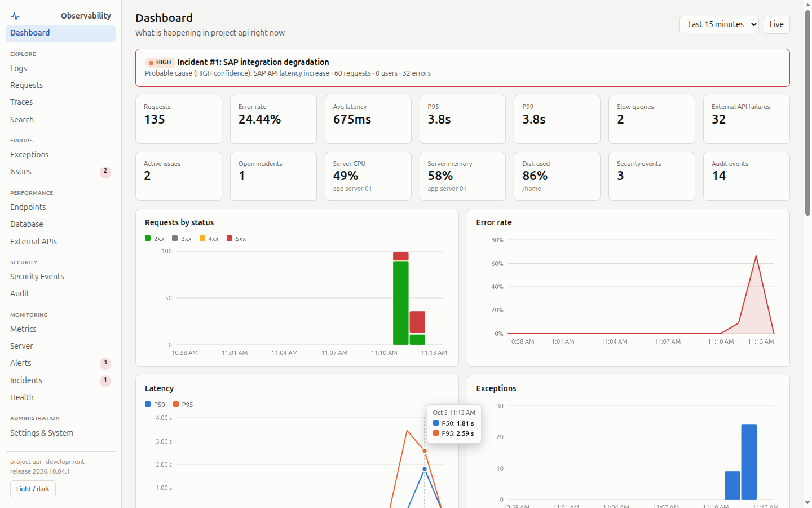Open the Requests sidebar link
Image resolution: width=812 pixels, height=508 pixels.
[x=60, y=85]
